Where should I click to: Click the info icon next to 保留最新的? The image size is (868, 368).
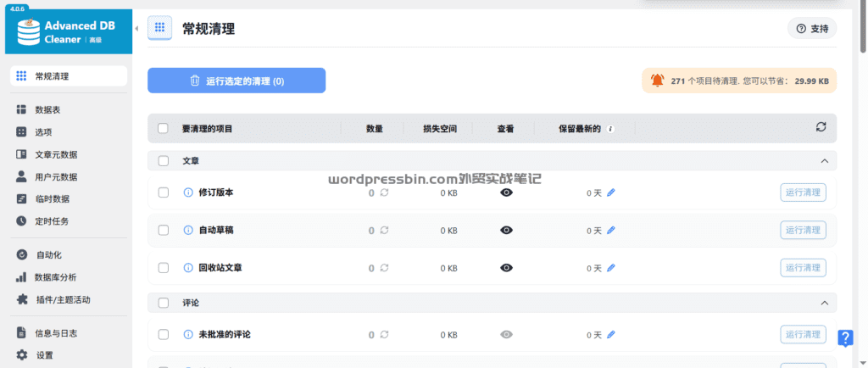tap(610, 129)
